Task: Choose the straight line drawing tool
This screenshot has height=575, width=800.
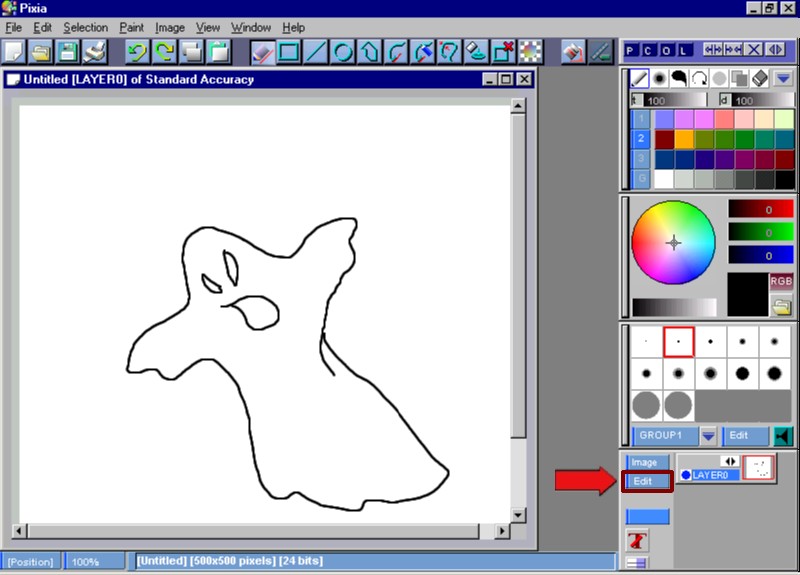Action: [x=316, y=51]
